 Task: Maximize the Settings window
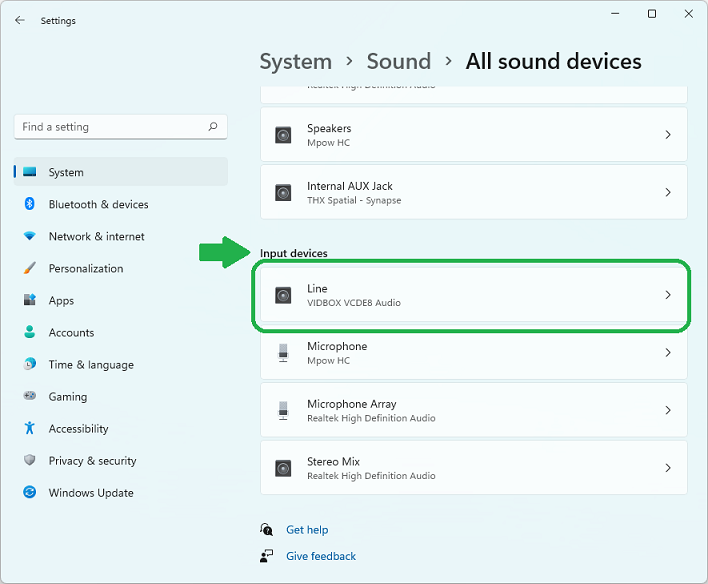pos(652,14)
